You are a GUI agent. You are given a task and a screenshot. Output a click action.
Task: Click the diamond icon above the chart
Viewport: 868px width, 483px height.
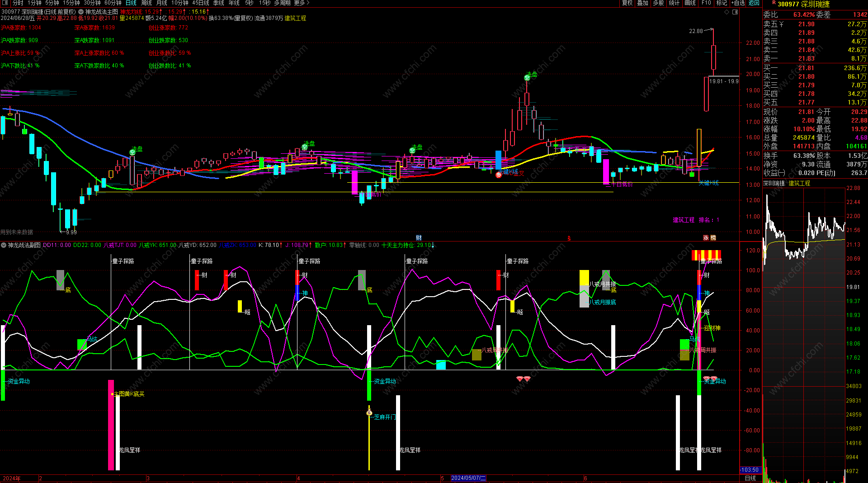click(727, 12)
